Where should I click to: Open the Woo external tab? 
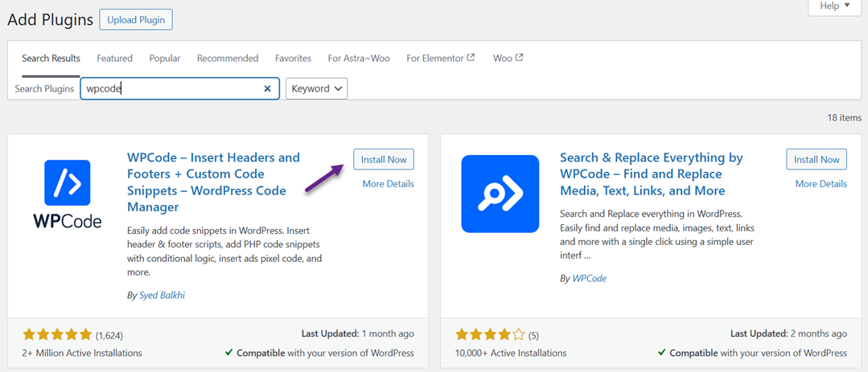point(508,58)
